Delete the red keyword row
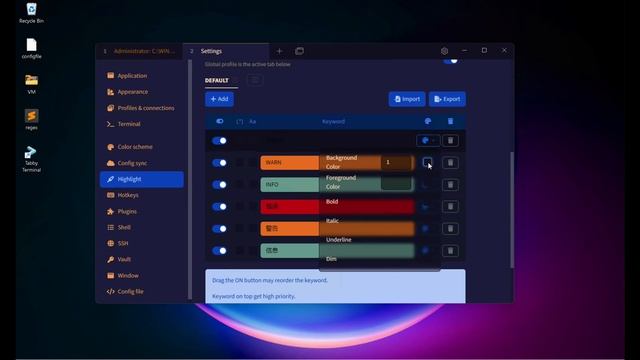Screen dimensions: 640x360 coord(450,207)
